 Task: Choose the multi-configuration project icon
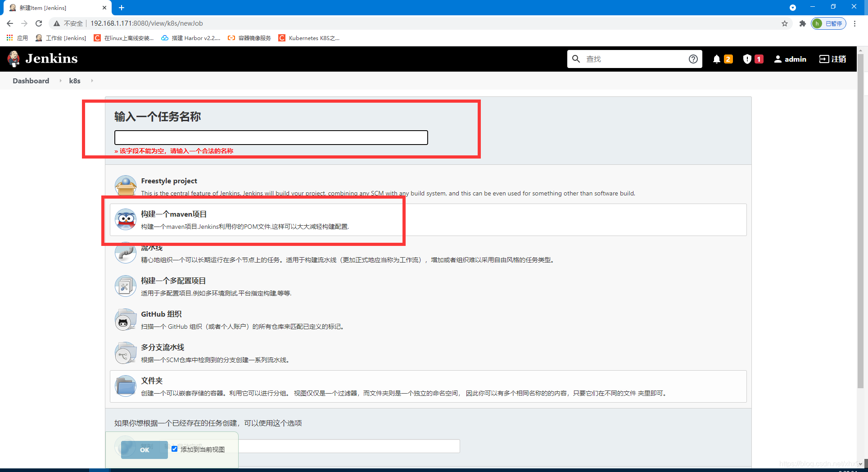[x=126, y=286]
